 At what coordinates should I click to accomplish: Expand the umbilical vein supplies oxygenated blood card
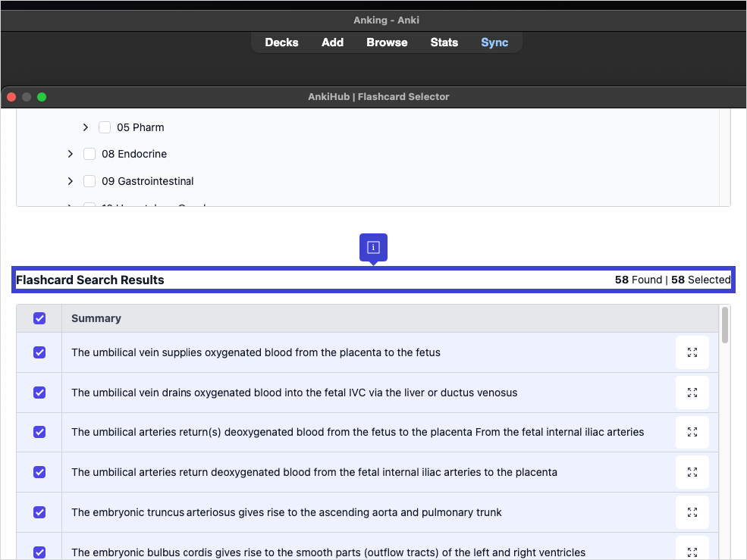pyautogui.click(x=692, y=352)
